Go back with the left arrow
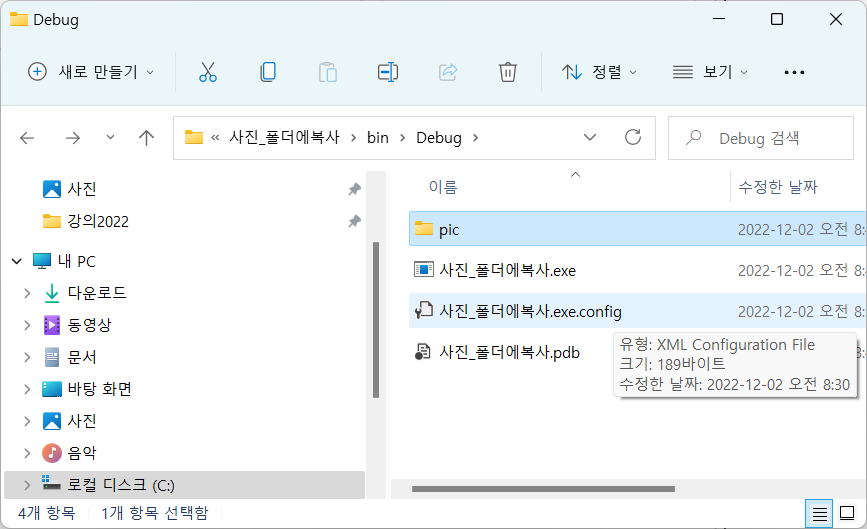Image resolution: width=867 pixels, height=529 pixels. tap(27, 138)
